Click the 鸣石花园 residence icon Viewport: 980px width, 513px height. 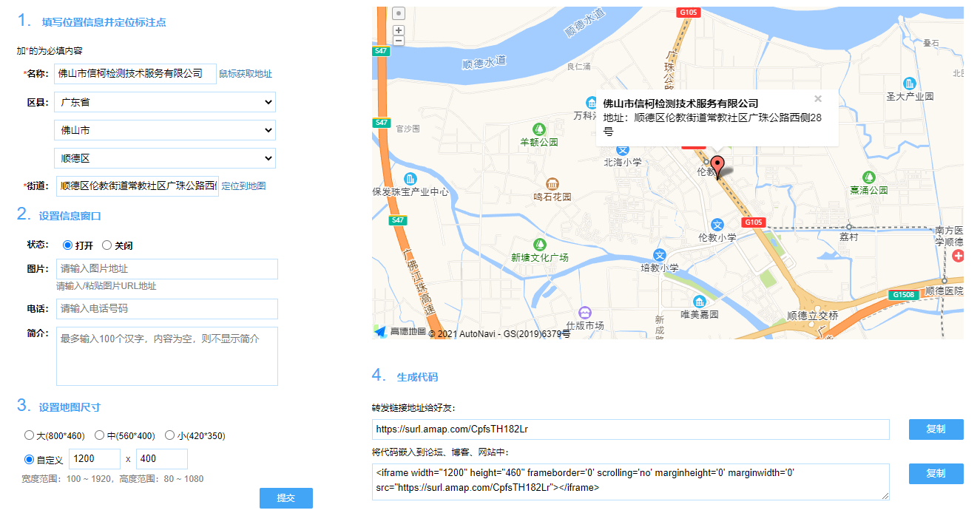[x=552, y=183]
